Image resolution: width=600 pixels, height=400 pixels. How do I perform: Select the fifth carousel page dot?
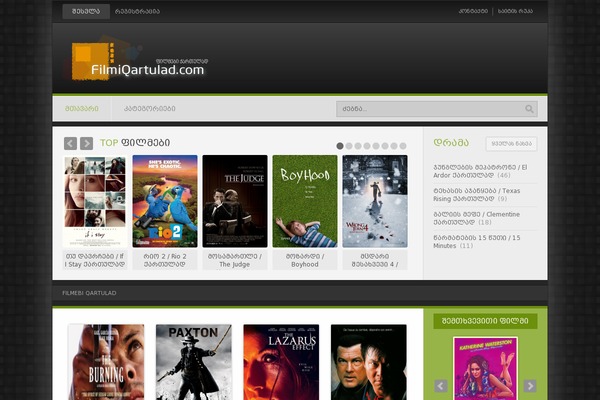pos(376,146)
